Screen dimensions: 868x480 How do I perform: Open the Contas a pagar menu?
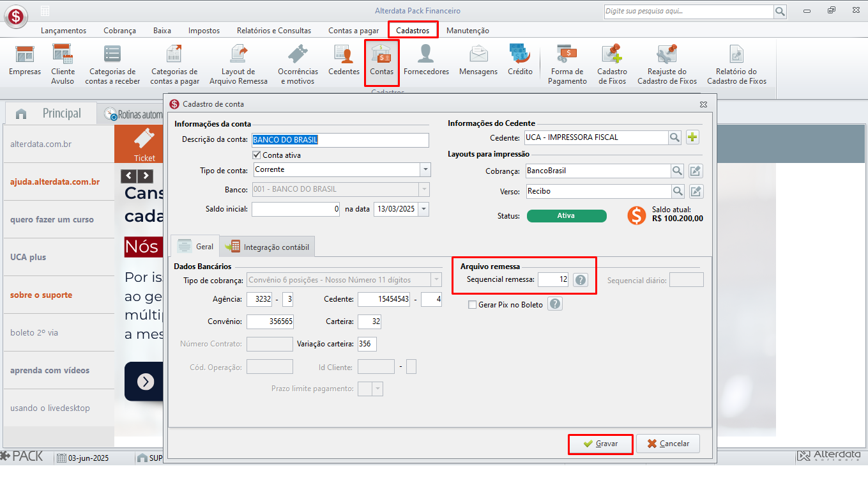[x=353, y=30]
